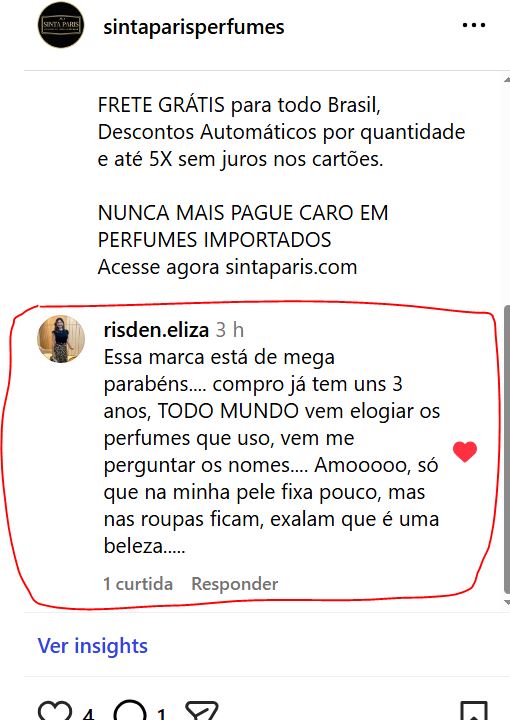Open the three-dot more options menu
This screenshot has height=720, width=510.
pyautogui.click(x=474, y=25)
